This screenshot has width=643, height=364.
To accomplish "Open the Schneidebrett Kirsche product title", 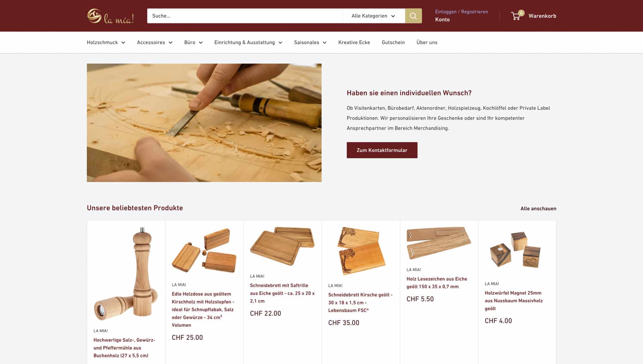I will pyautogui.click(x=360, y=302).
